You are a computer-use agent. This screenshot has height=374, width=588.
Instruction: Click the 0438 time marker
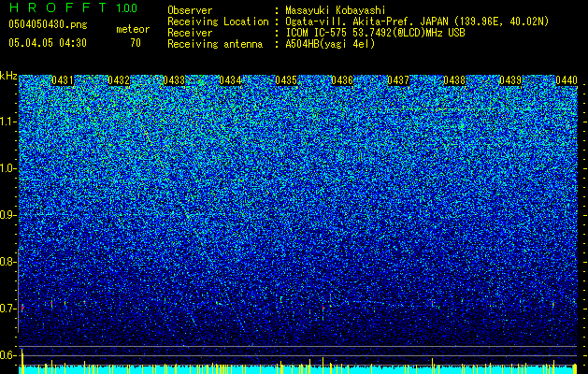454,80
